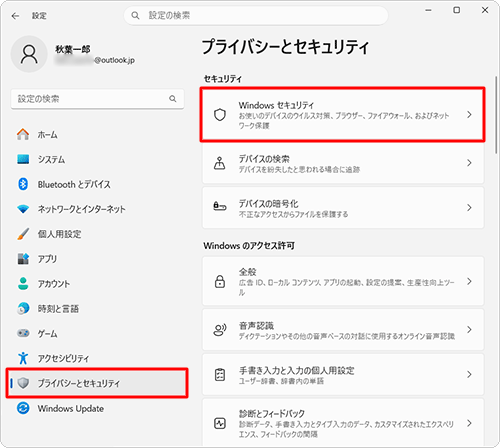This screenshot has height=448, width=500.
Task: Open 時刻と言語 label in the sidebar
Action: [58, 309]
